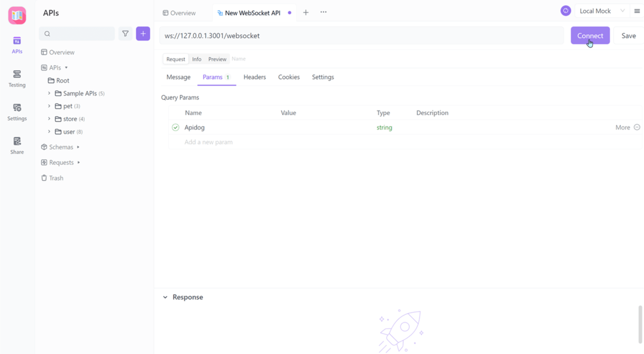Click the filter icon next to search bar
Image resolution: width=644 pixels, height=354 pixels.
tap(125, 34)
